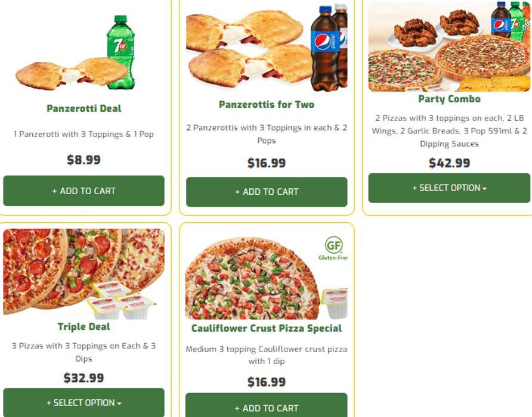Expand Select Option for Triple Deal

[84, 403]
